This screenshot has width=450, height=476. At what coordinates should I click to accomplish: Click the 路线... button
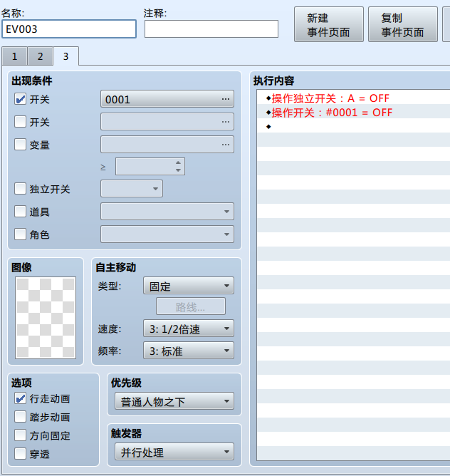pyautogui.click(x=191, y=306)
